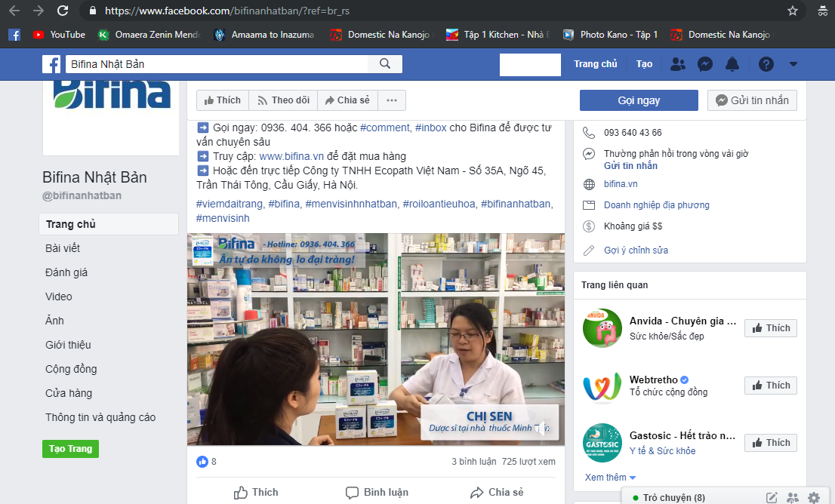Viewport: 835px width, 504px height.
Task: Open Giới thiệu in the sidebar
Action: (x=68, y=345)
